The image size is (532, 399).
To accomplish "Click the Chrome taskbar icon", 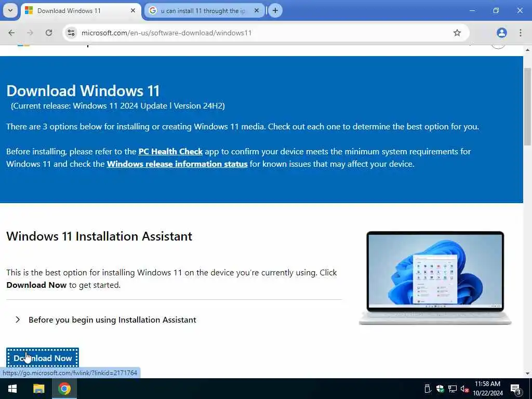I will coord(64,389).
